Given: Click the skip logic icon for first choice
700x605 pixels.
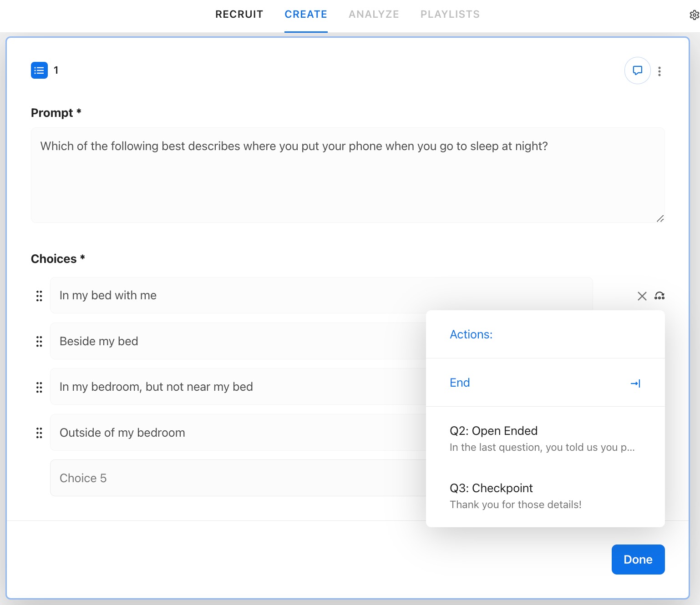Looking at the screenshot, I should coord(659,296).
